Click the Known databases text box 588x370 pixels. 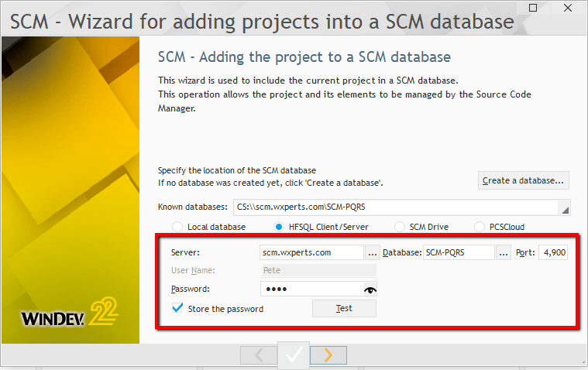[395, 207]
